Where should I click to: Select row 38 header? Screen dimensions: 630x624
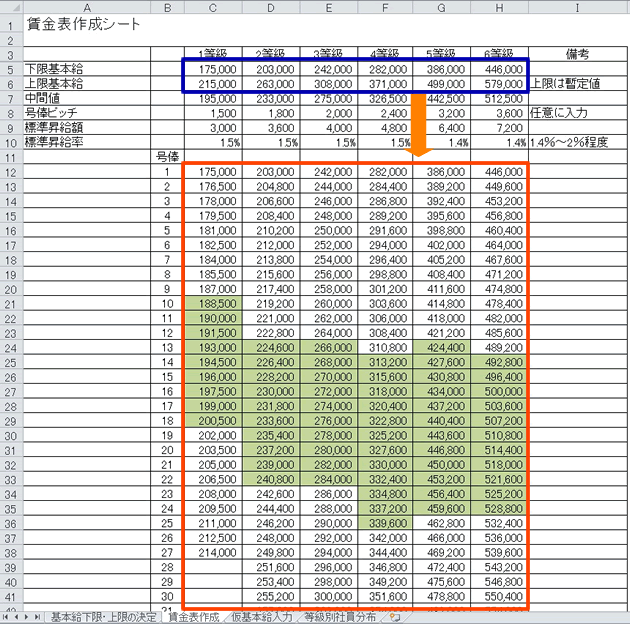pos(12,553)
